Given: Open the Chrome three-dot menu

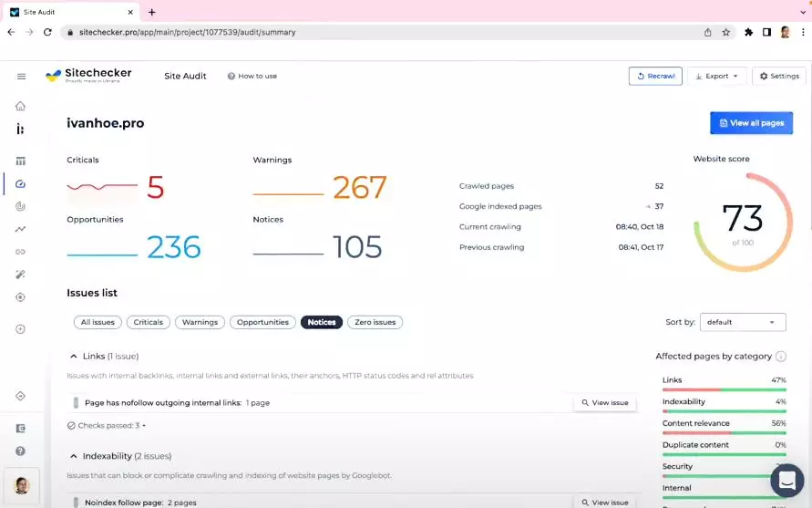Looking at the screenshot, I should [803, 32].
